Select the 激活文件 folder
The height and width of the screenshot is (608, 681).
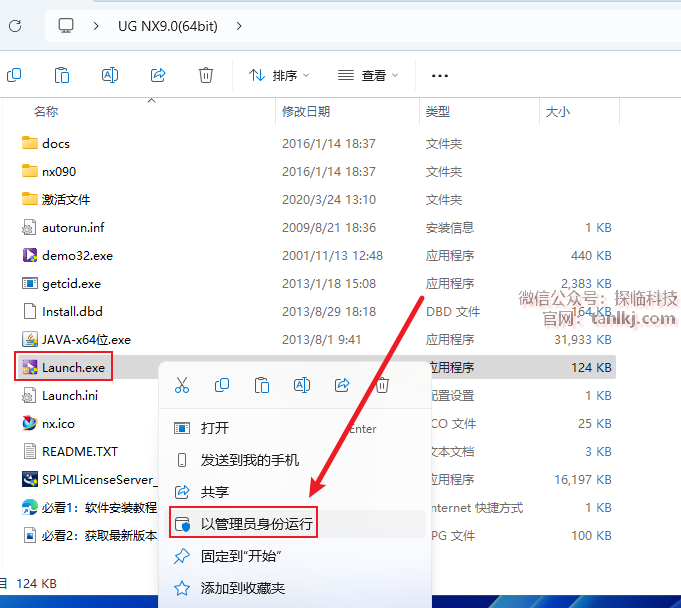click(x=66, y=199)
